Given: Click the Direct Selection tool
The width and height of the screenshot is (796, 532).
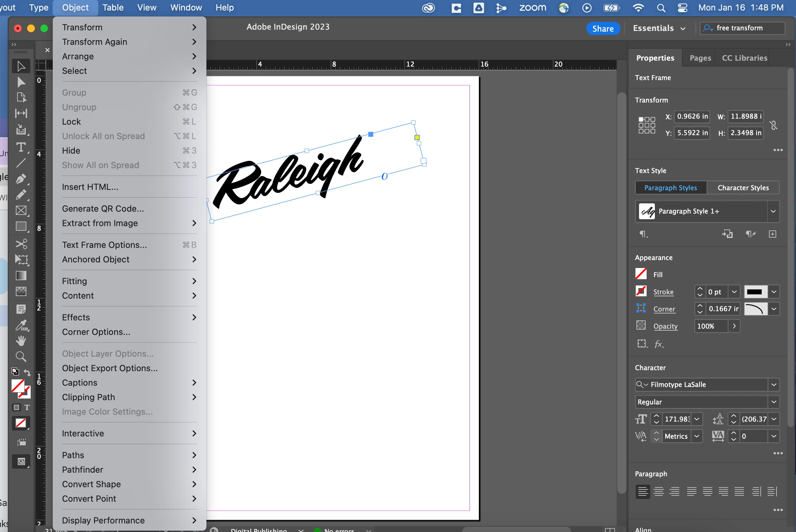Looking at the screenshot, I should pos(21,82).
